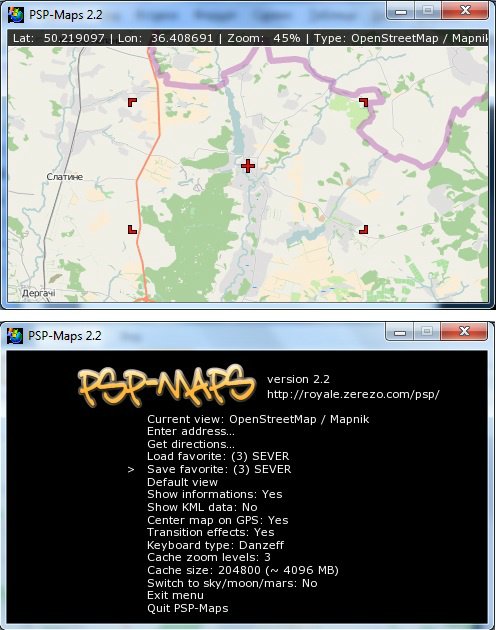
Task: Click the Type: OpenStreetMap / Mapnik readout
Action: coord(401,39)
